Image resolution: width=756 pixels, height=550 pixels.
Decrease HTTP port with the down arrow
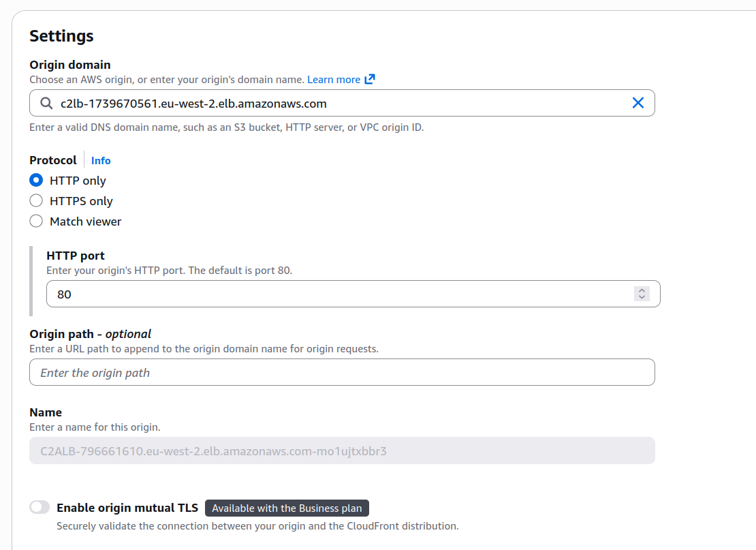pyautogui.click(x=642, y=297)
